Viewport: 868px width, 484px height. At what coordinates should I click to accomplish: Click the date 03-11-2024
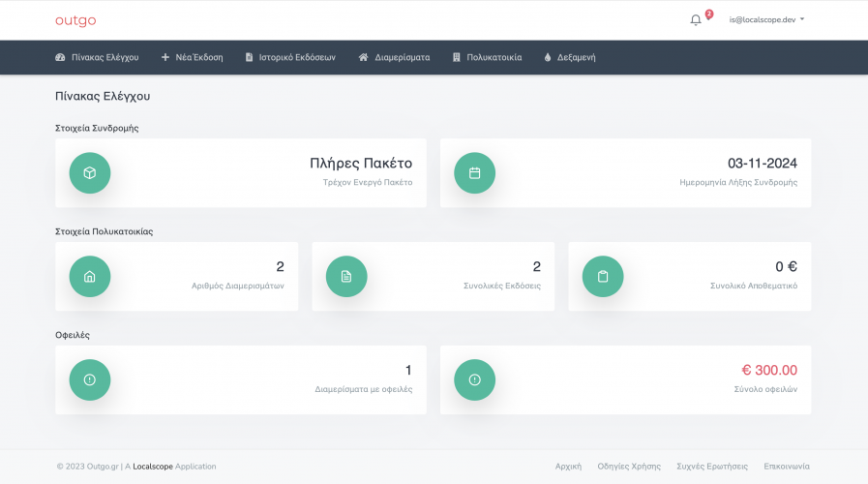(763, 164)
